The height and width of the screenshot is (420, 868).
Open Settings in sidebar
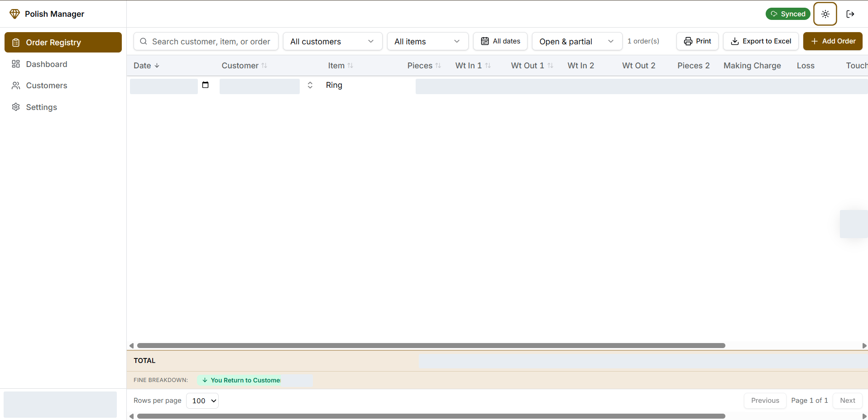coord(63,107)
